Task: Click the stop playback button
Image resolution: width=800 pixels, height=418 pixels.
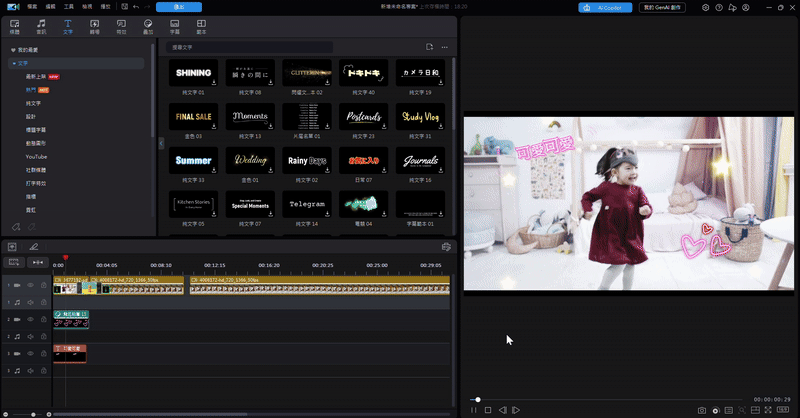Action: pos(488,410)
